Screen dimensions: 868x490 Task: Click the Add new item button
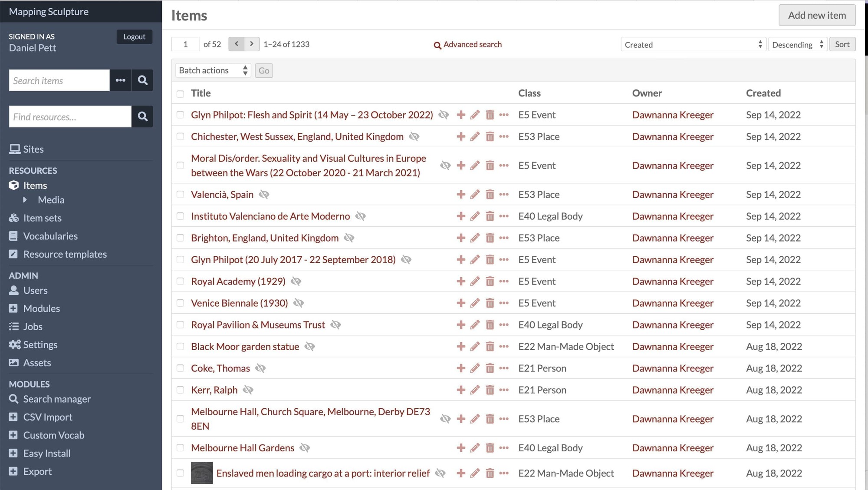pos(817,15)
